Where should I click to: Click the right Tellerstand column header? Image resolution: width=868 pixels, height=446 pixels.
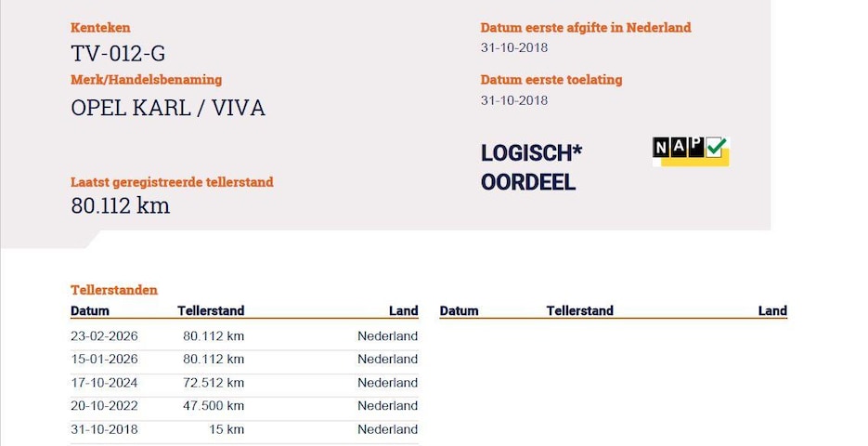579,310
